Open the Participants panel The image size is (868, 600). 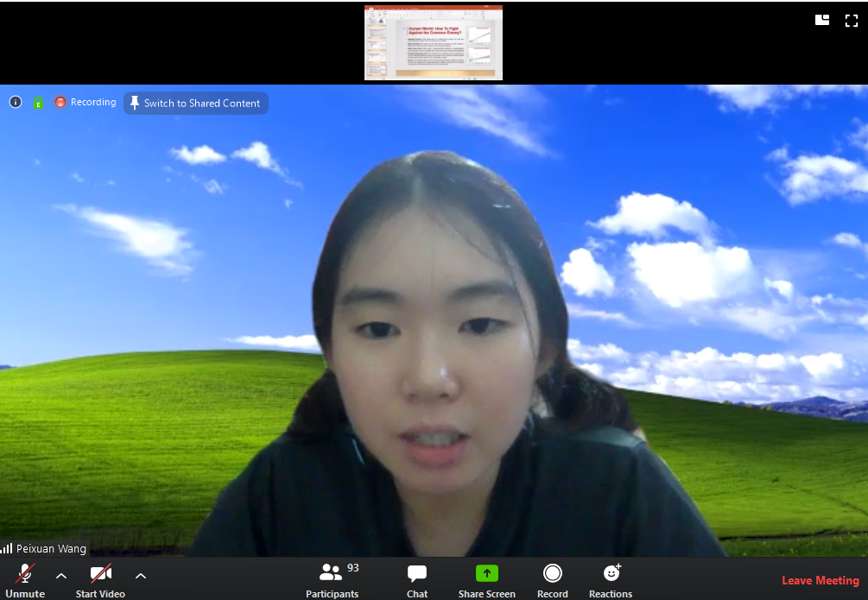click(333, 579)
